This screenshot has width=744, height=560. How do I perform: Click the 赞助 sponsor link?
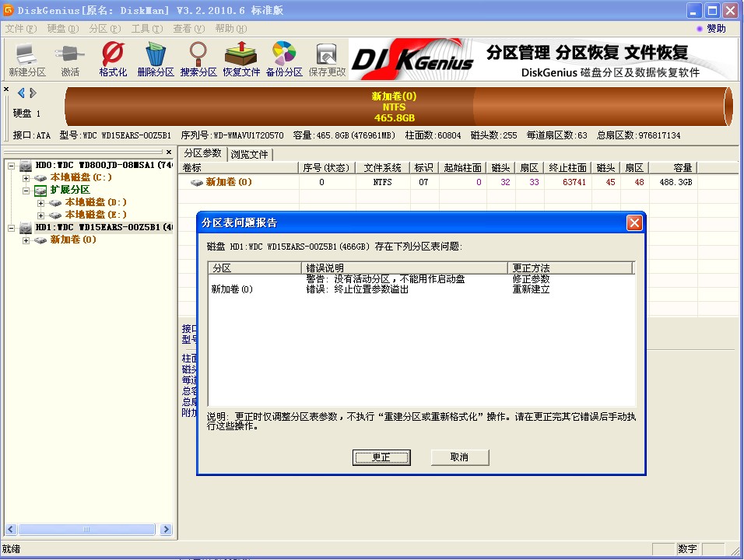[x=716, y=29]
